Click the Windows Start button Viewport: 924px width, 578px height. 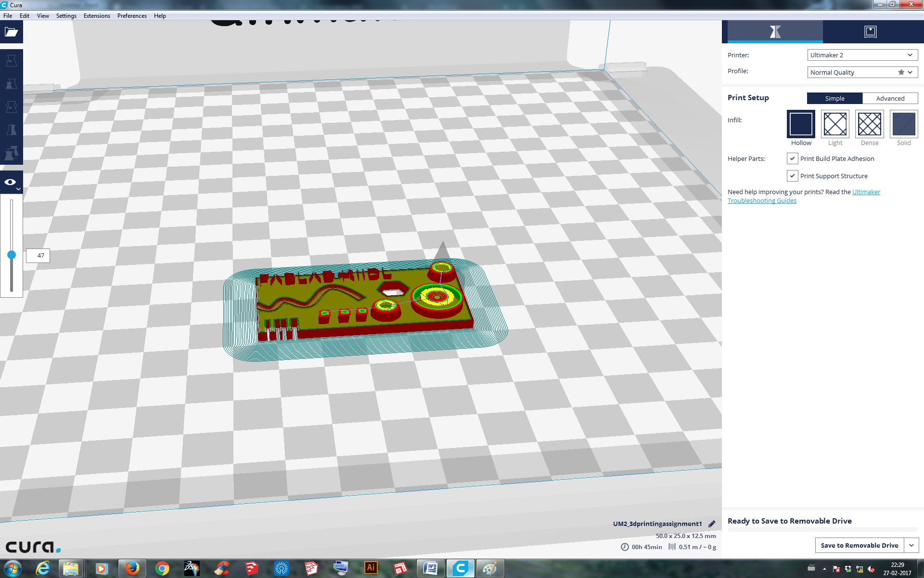pyautogui.click(x=13, y=569)
